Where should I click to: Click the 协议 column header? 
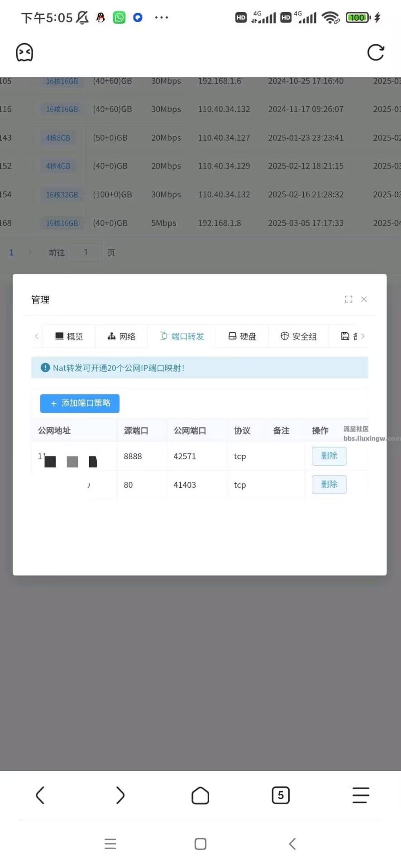(242, 430)
